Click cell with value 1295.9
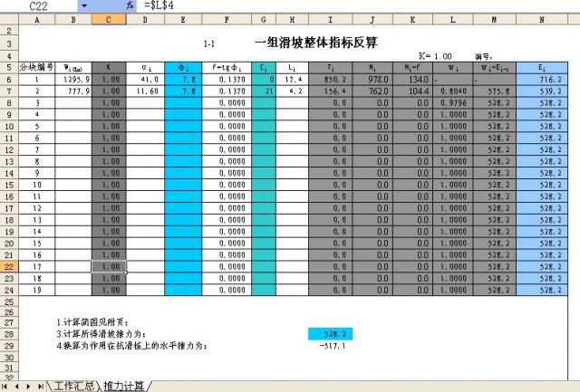 [72, 80]
